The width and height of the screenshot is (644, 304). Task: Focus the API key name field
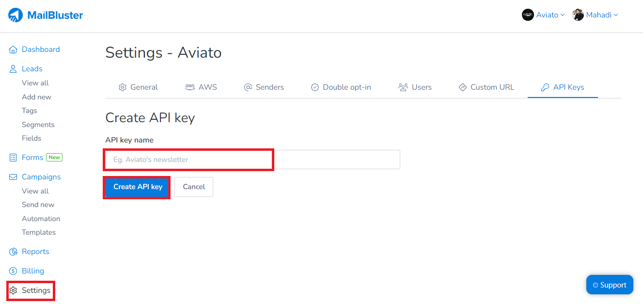(252, 160)
